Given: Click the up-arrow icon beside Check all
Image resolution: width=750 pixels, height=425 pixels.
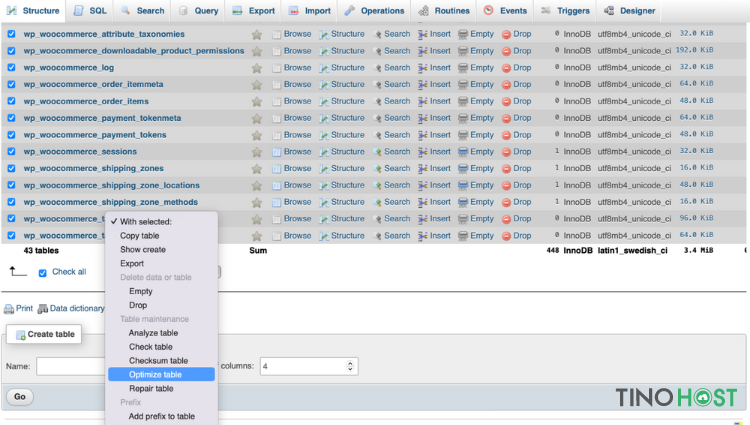Looking at the screenshot, I should (x=18, y=272).
